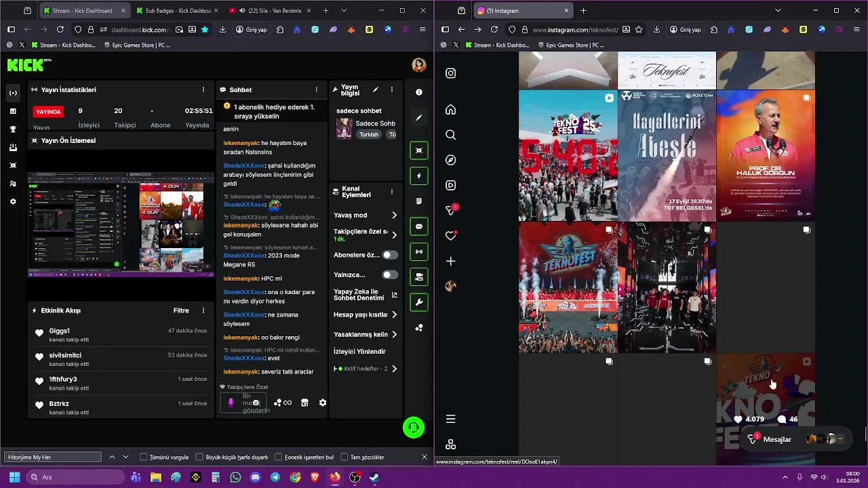Image resolution: width=868 pixels, height=488 pixels.
Task: Click right rail info icon in Kick
Action: coord(418,92)
